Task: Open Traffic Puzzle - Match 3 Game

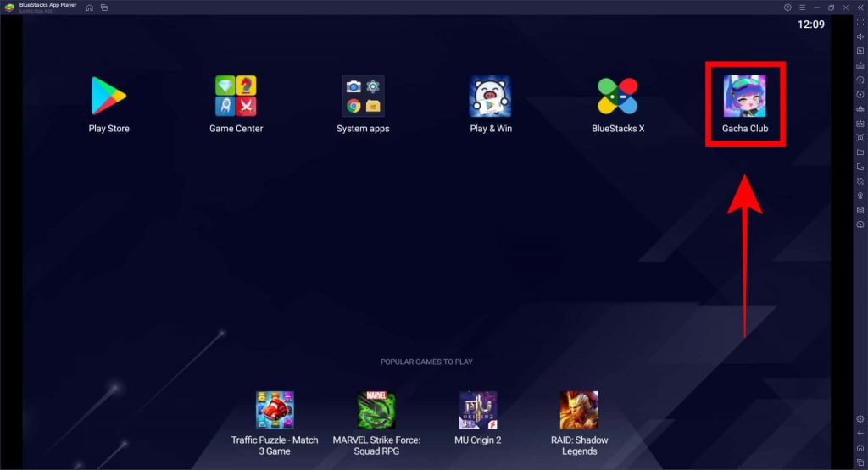Action: point(275,410)
